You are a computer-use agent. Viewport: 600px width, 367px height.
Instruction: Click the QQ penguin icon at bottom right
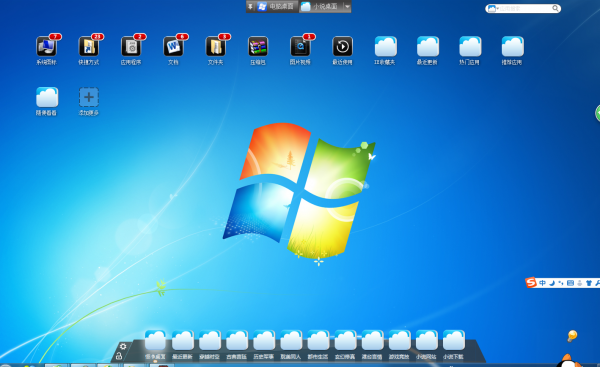[569, 361]
